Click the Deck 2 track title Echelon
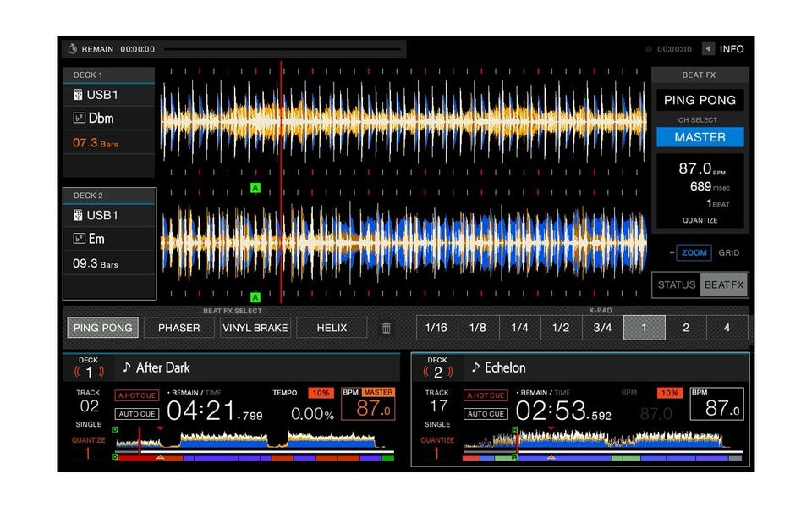Image resolution: width=812 pixels, height=508 pixels. (x=505, y=367)
